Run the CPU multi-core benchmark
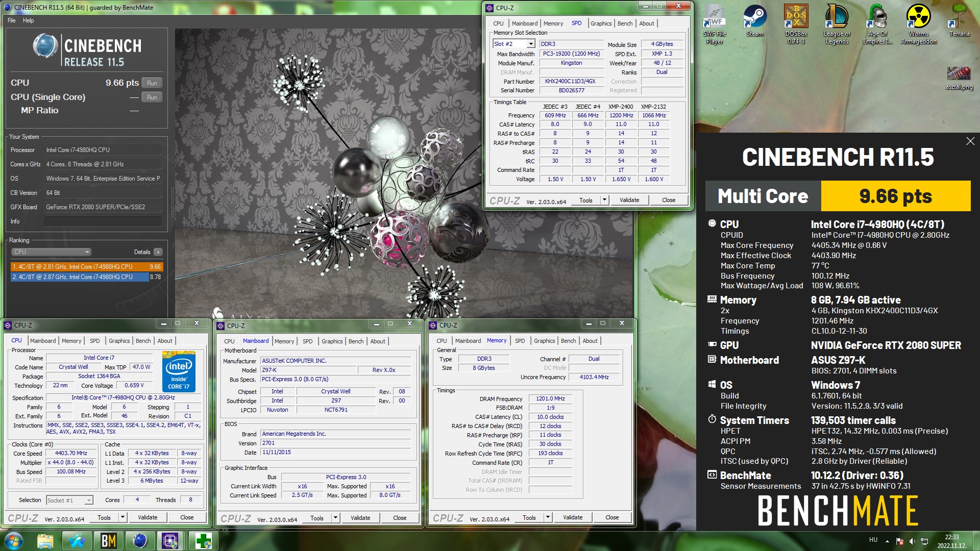This screenshot has height=551, width=980. coord(152,83)
